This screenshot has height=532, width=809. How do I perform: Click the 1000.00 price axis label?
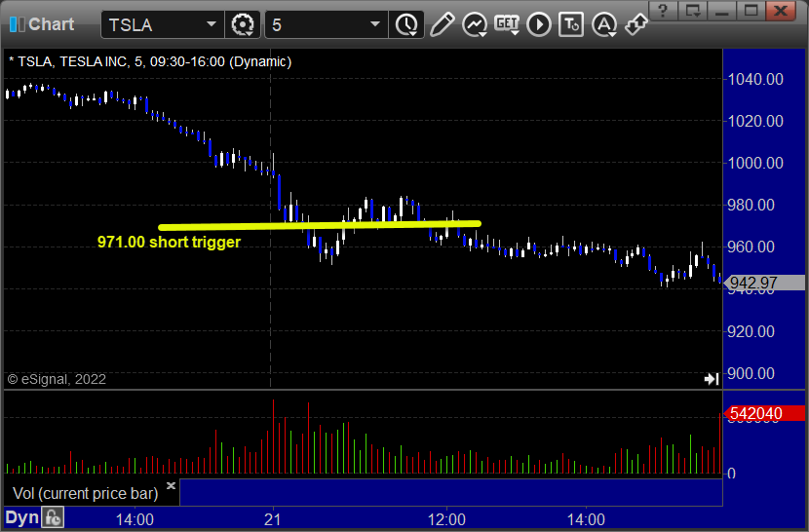tap(755, 163)
